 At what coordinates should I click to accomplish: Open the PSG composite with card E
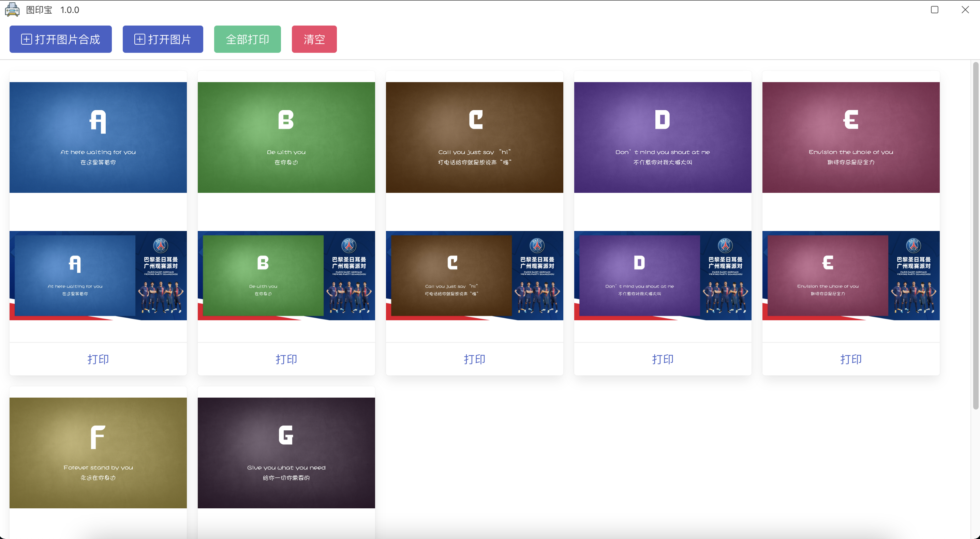851,276
